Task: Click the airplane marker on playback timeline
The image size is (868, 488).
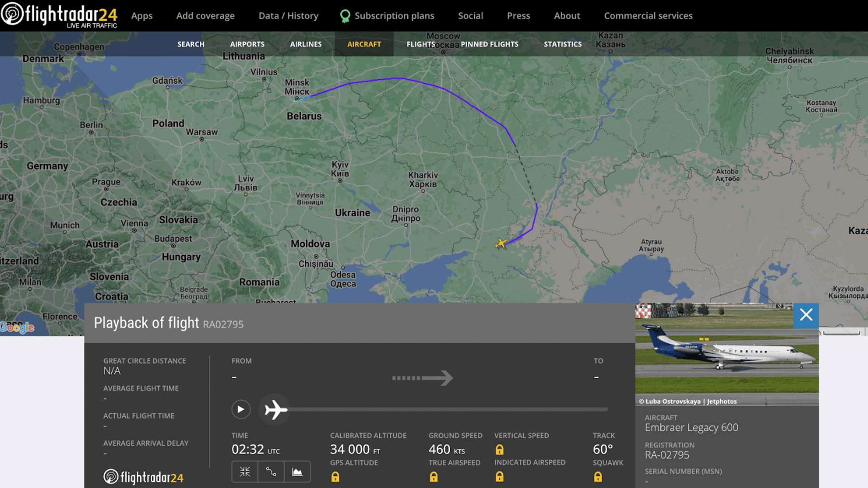Action: tap(275, 410)
